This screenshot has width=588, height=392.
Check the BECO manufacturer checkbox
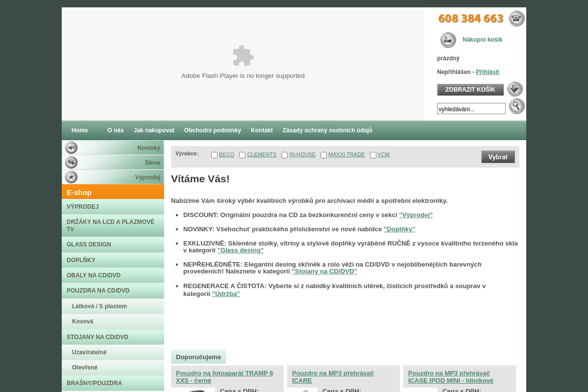(x=214, y=155)
